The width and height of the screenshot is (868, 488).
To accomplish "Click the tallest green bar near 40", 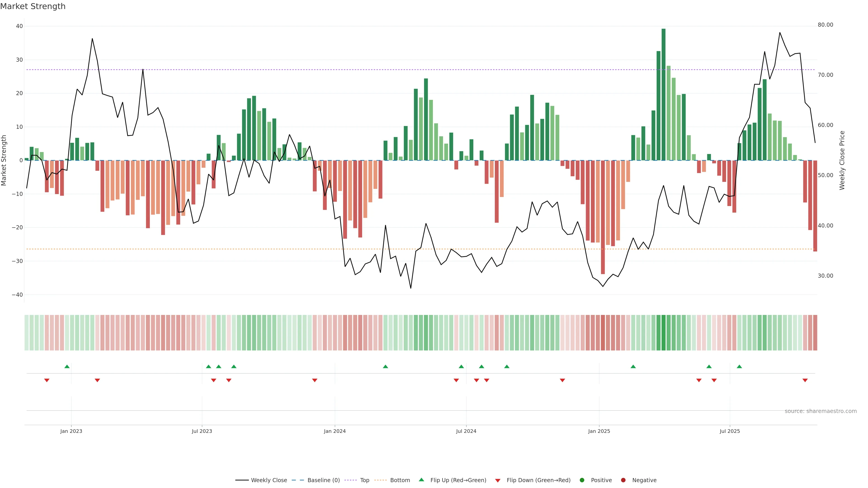I will pyautogui.click(x=663, y=94).
